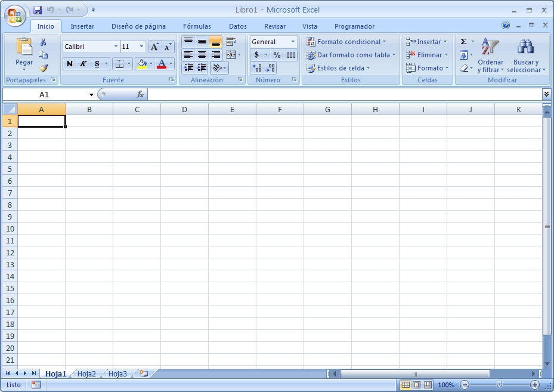The height and width of the screenshot is (392, 554).
Task: Toggle italic K formatting
Action: [x=83, y=64]
